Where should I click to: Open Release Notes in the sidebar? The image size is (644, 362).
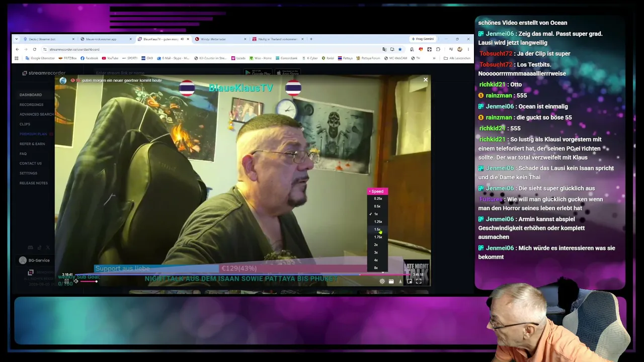(34, 183)
